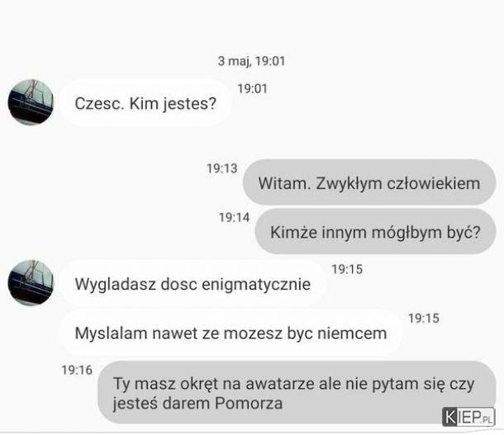Select the "Myslalam nawet ze mozesz byc niemcem" bubble
The width and height of the screenshot is (504, 435).
click(231, 333)
